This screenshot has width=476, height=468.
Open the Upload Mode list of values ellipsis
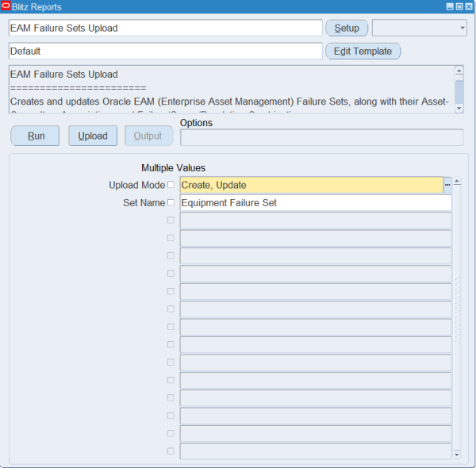(447, 185)
